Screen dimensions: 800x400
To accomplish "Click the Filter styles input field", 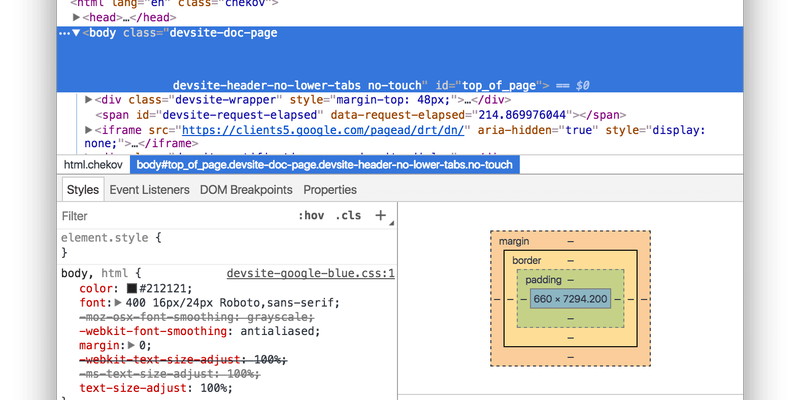I will (170, 215).
